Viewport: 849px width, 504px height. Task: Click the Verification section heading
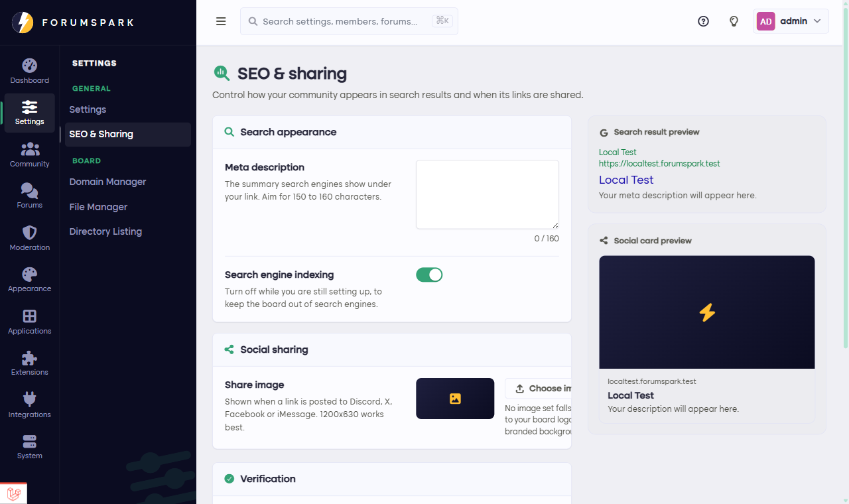(x=268, y=479)
